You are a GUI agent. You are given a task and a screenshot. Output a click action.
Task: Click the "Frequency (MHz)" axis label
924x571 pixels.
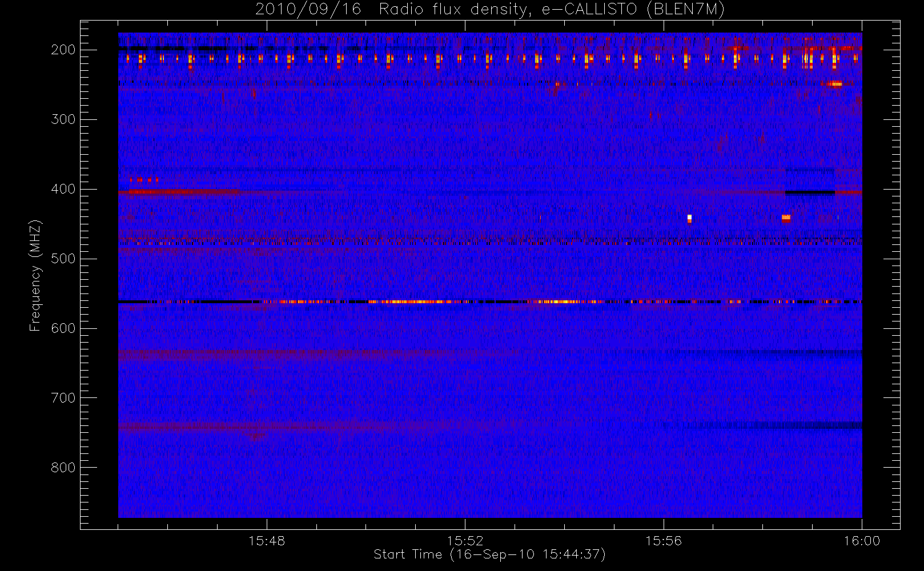35,275
